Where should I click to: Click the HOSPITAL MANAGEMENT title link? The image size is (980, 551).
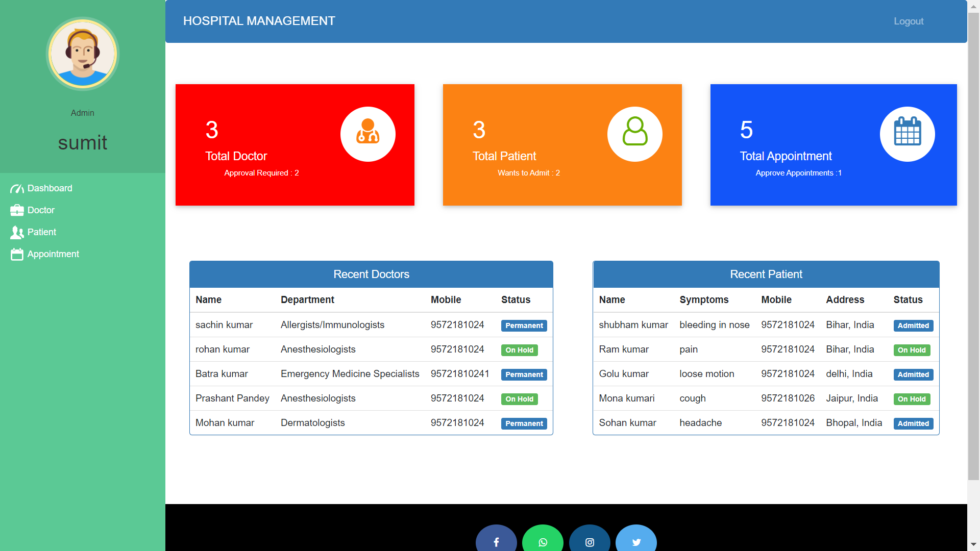click(x=259, y=21)
